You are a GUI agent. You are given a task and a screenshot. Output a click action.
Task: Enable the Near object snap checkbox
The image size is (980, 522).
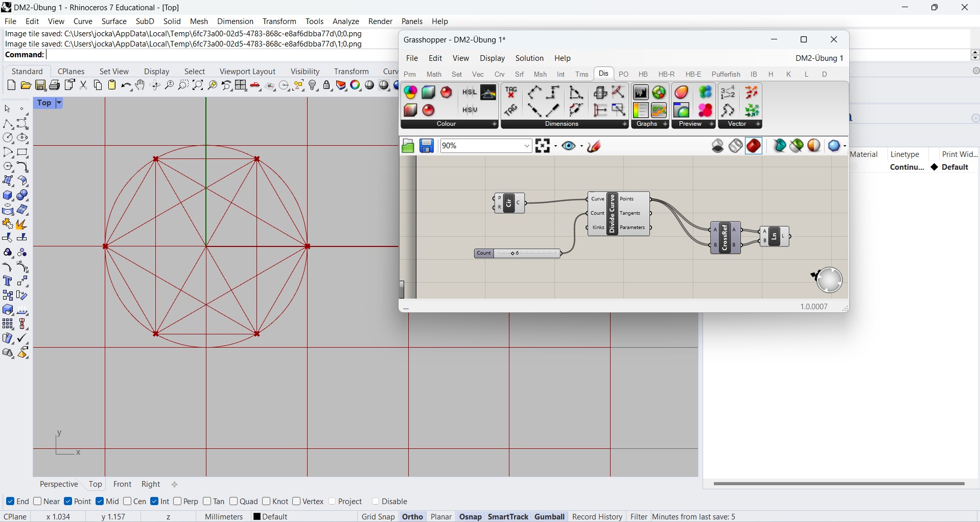38,502
